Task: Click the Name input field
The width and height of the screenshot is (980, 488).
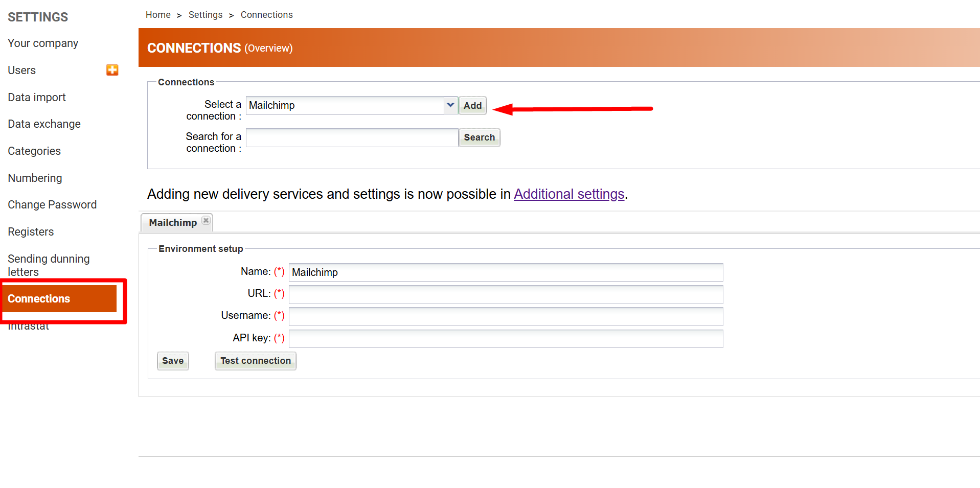Action: click(x=506, y=272)
